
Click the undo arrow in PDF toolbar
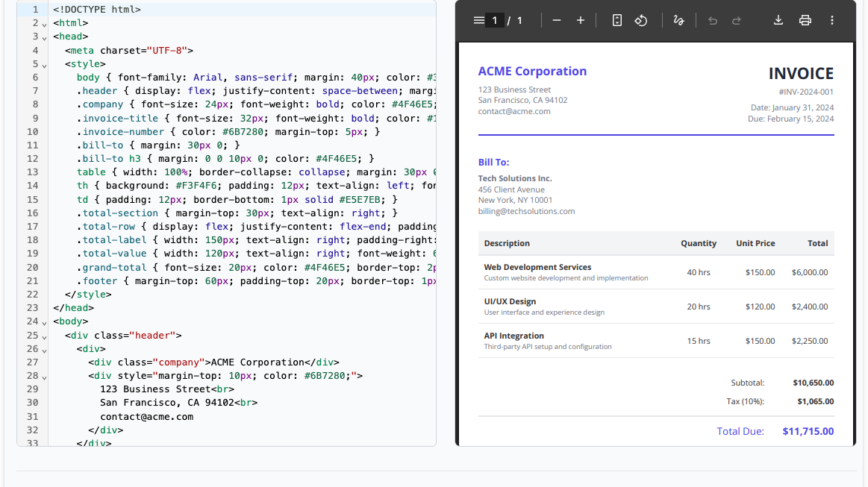pos(712,20)
